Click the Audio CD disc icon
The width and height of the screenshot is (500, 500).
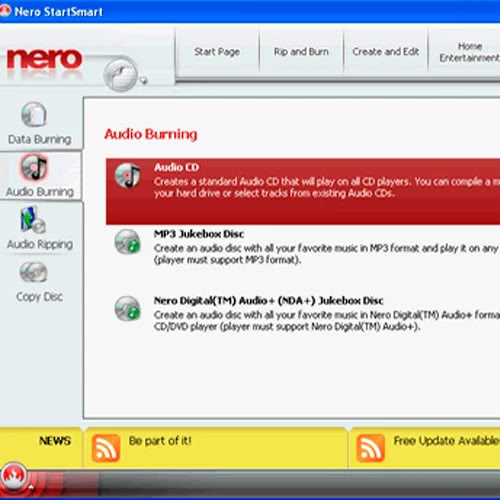point(127,175)
